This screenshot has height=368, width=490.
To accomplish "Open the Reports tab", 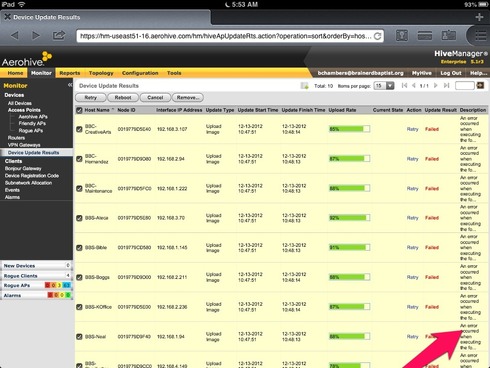I will (x=70, y=73).
